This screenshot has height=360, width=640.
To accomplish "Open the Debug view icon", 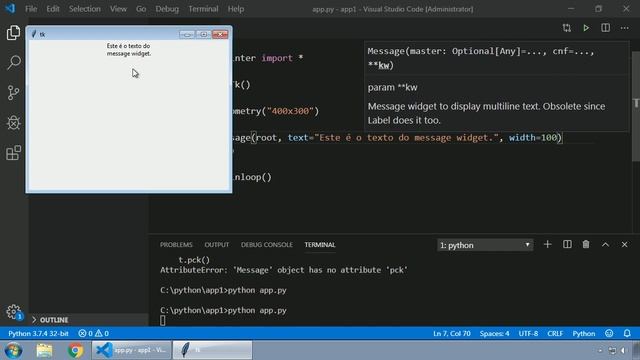I will pos(13,122).
